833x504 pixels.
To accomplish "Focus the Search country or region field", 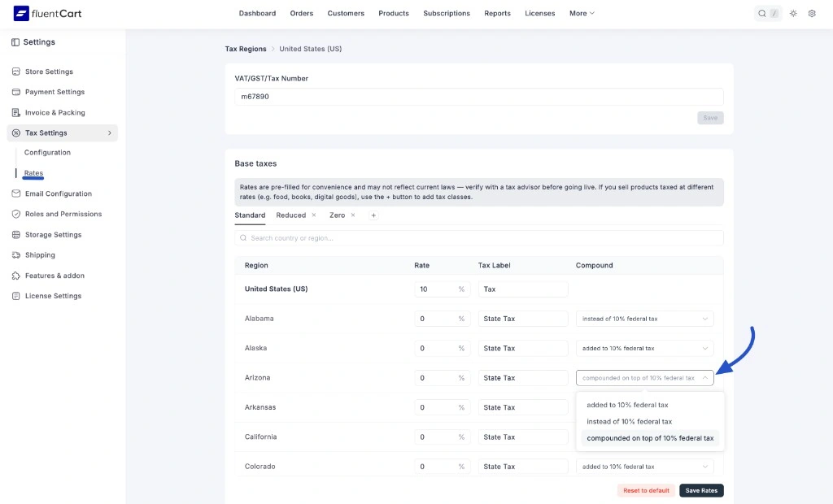I will [478, 238].
